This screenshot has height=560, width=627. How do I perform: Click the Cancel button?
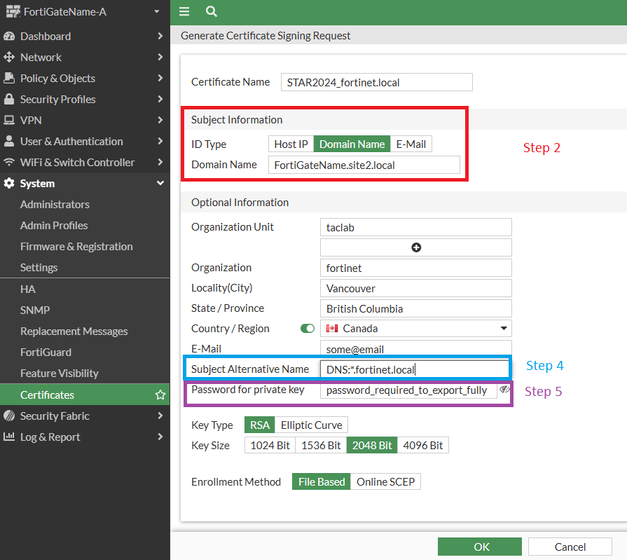(x=570, y=546)
